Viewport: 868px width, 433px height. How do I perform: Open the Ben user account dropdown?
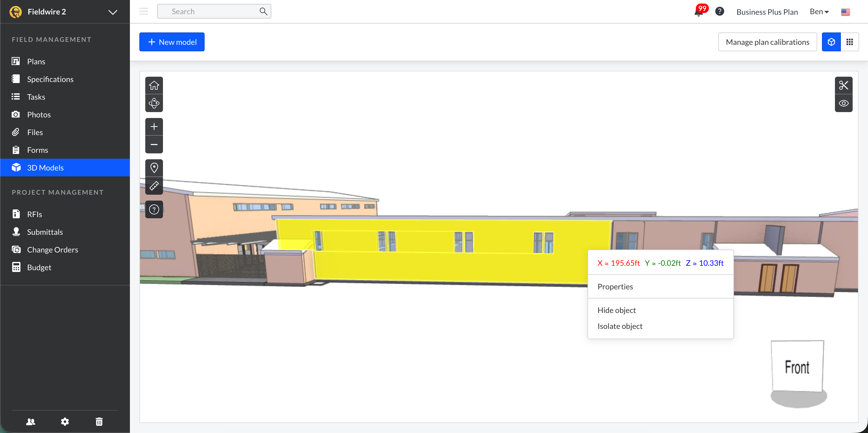pos(819,12)
